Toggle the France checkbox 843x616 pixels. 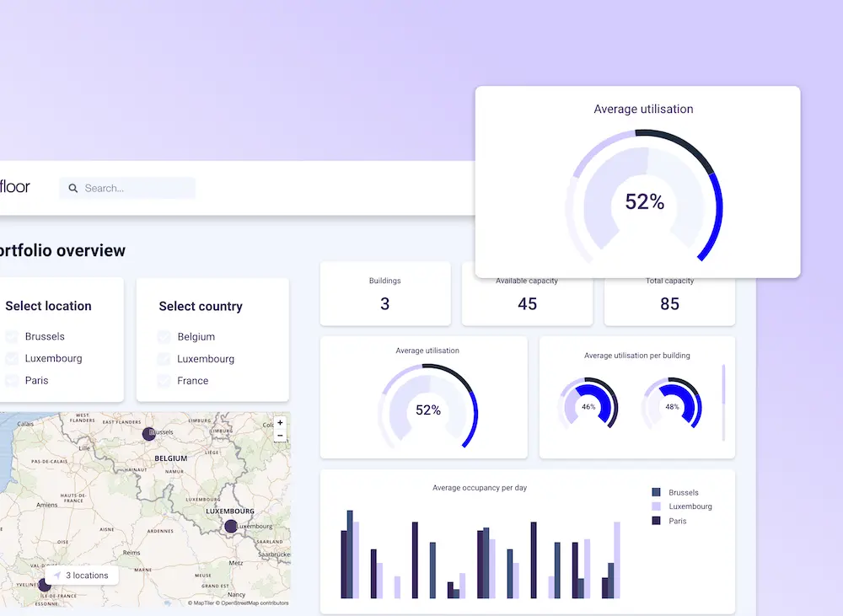(x=164, y=380)
